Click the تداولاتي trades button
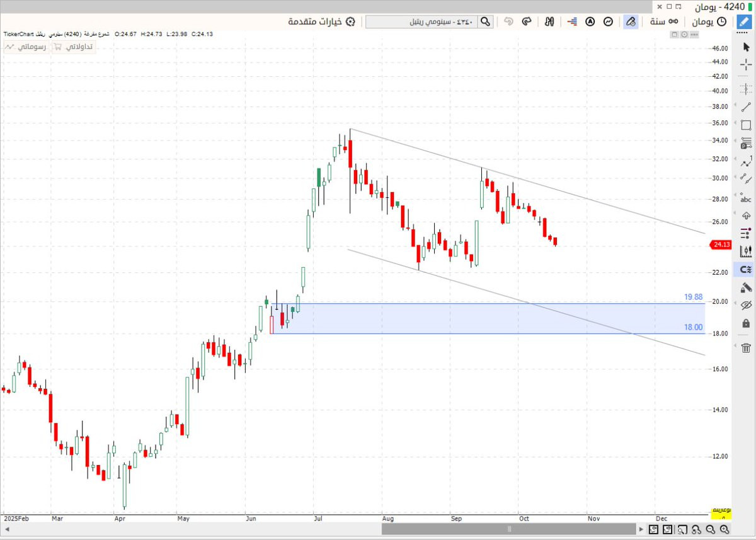This screenshot has width=756, height=540. (x=74, y=47)
